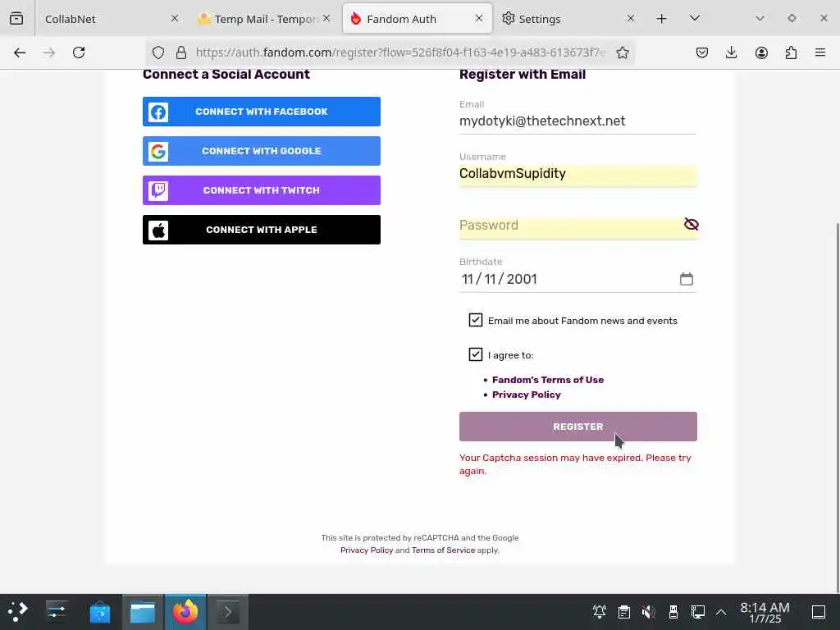
Task: Close the CollabNet tab
Action: 175,18
